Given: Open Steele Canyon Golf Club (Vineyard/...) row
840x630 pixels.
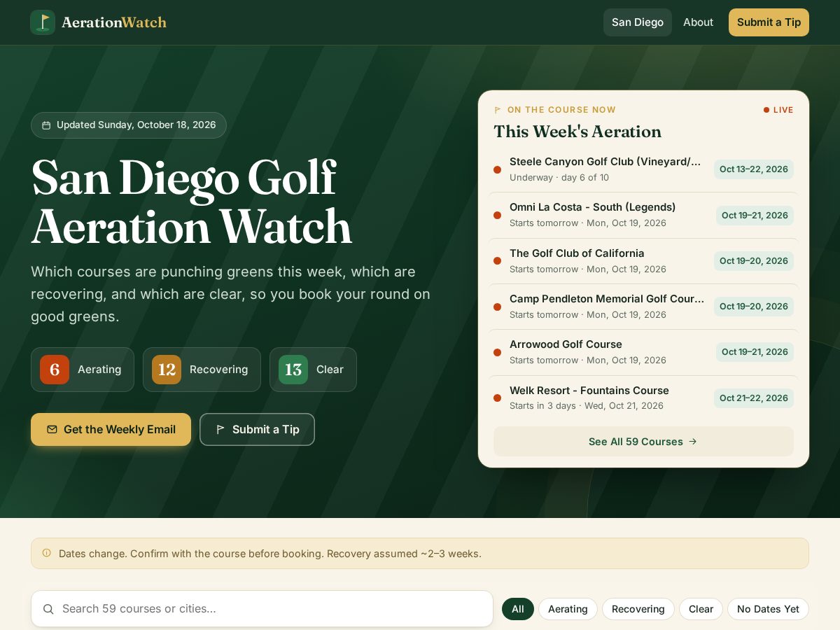Looking at the screenshot, I should click(x=643, y=169).
